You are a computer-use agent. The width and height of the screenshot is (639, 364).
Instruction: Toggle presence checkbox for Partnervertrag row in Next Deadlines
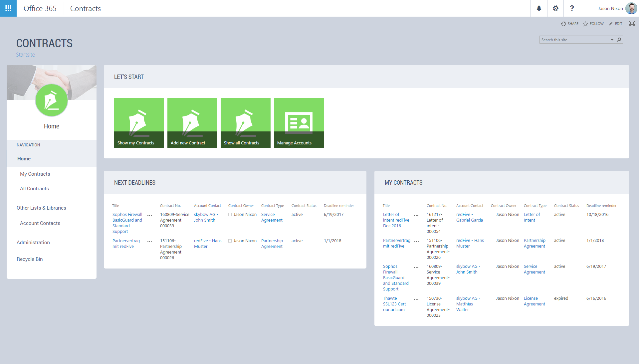tap(230, 241)
